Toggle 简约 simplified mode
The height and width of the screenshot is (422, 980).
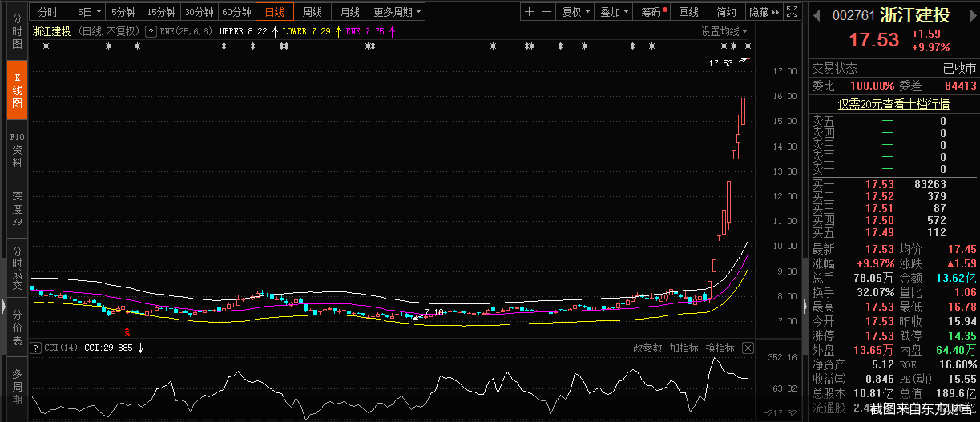point(726,12)
